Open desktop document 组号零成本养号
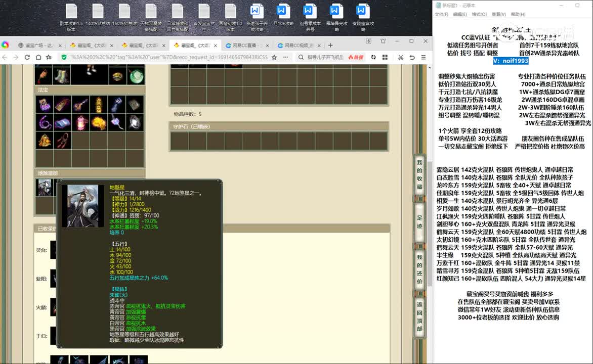593x364 pixels. [310, 18]
